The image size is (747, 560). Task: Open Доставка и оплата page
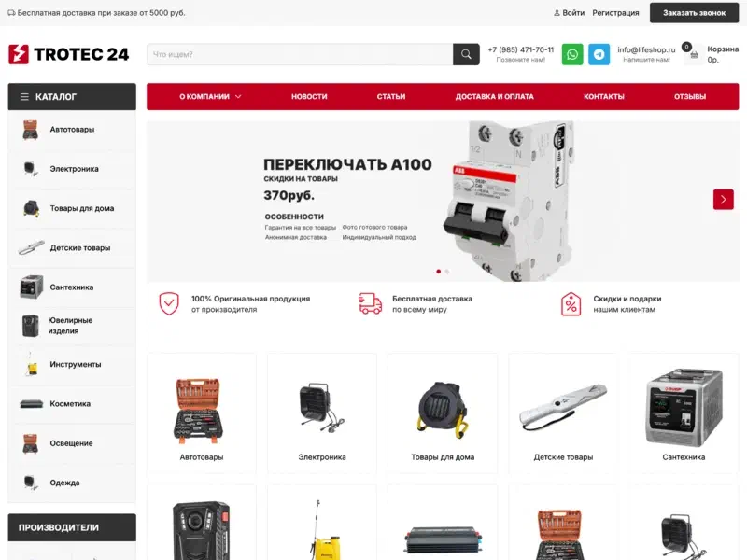pyautogui.click(x=495, y=97)
